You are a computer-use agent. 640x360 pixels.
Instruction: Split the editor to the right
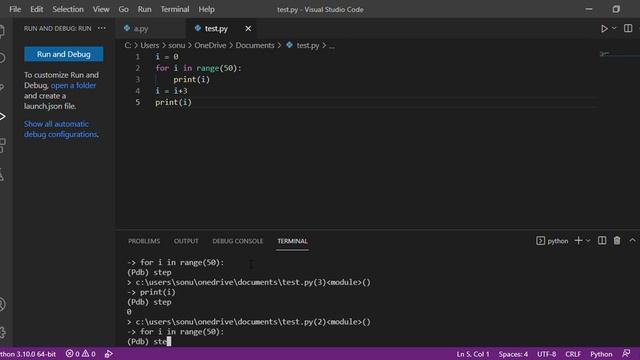[628, 28]
